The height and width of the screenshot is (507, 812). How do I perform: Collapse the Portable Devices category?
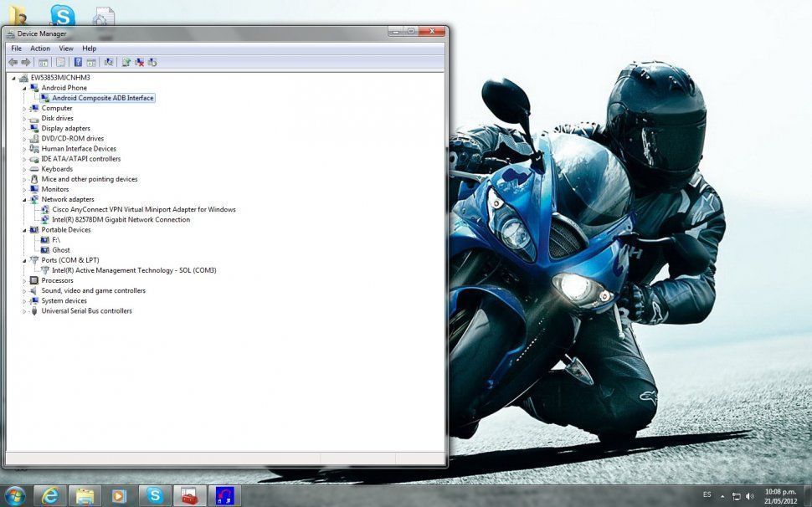pyautogui.click(x=24, y=230)
